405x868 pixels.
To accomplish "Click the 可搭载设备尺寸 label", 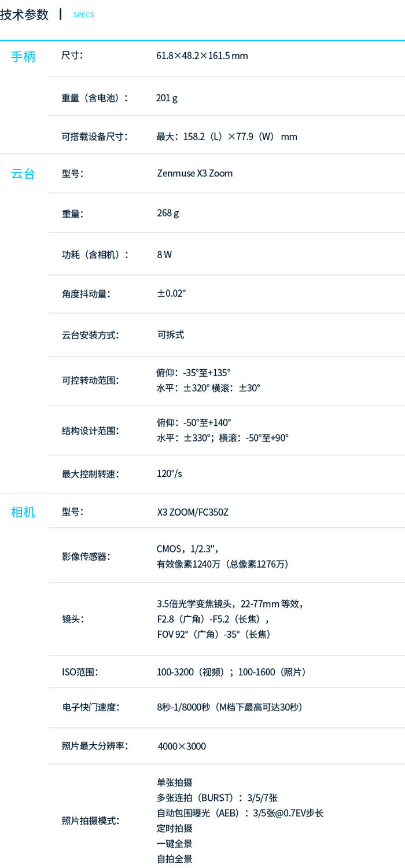I will [95, 137].
